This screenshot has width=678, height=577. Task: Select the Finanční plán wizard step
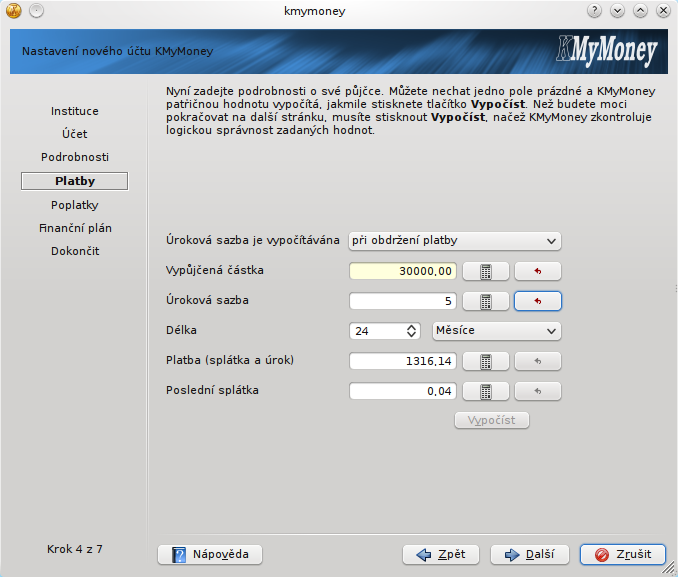coord(75,228)
